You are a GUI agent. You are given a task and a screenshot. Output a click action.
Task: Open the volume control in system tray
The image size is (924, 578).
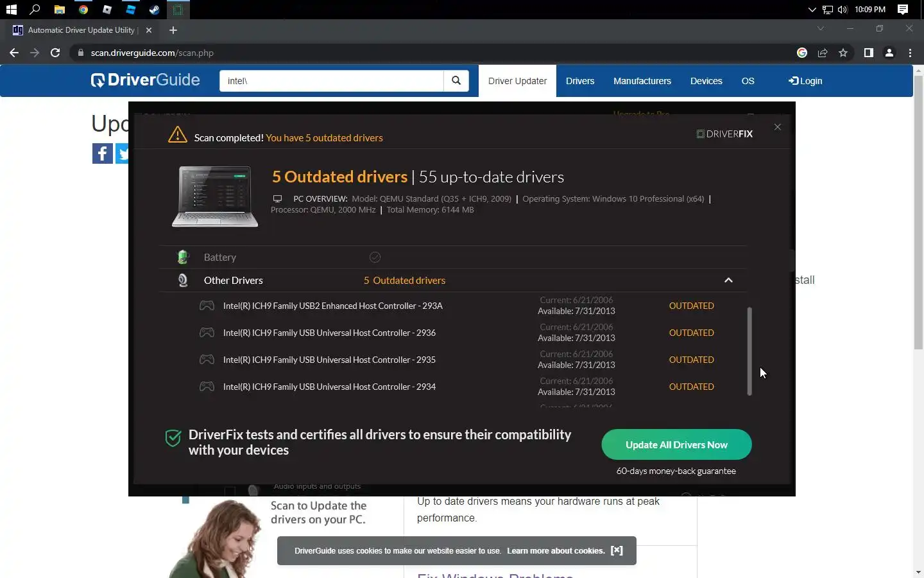coord(843,10)
